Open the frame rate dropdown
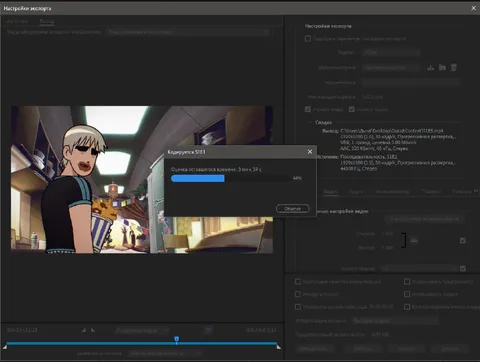 [419, 268]
